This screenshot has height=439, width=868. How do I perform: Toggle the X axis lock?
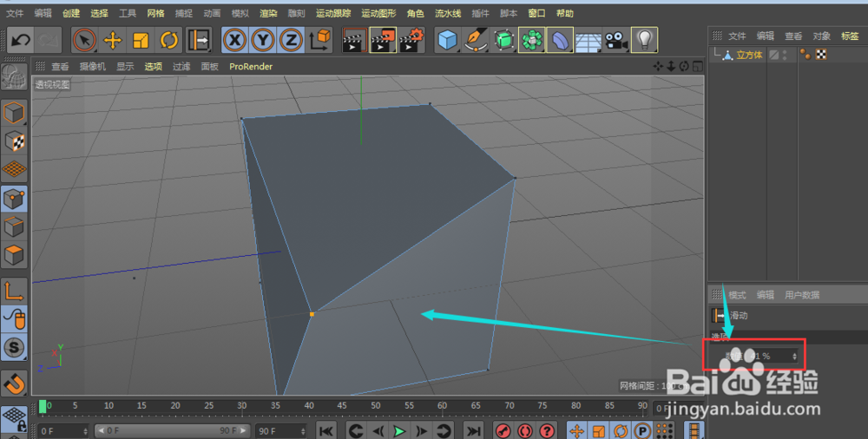click(234, 40)
